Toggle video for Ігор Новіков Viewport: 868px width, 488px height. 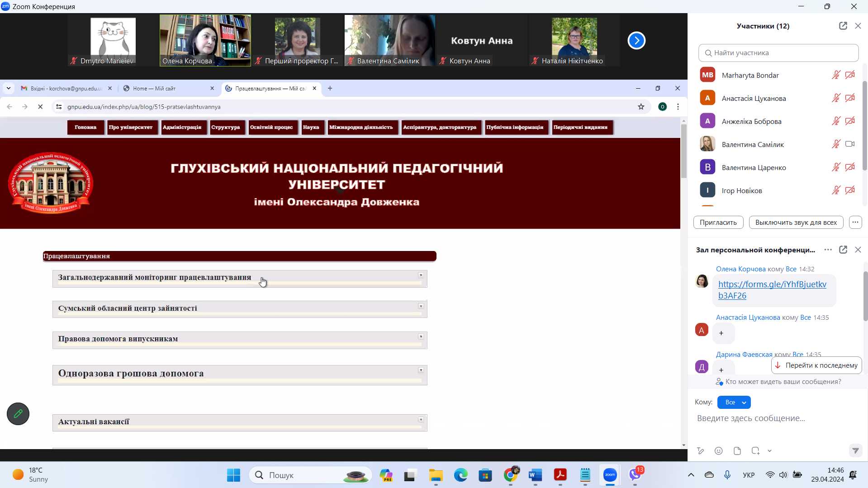click(x=850, y=190)
